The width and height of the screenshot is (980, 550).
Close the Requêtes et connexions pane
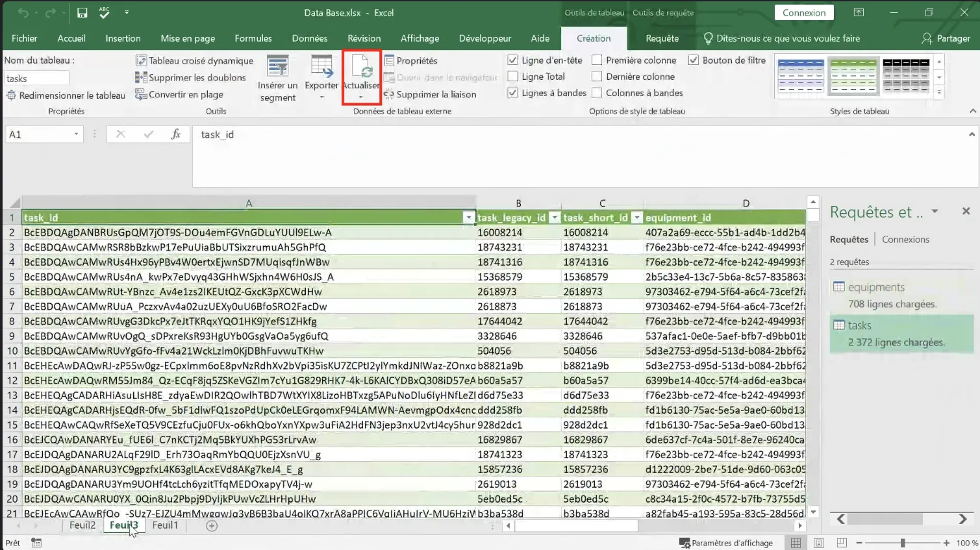(966, 211)
